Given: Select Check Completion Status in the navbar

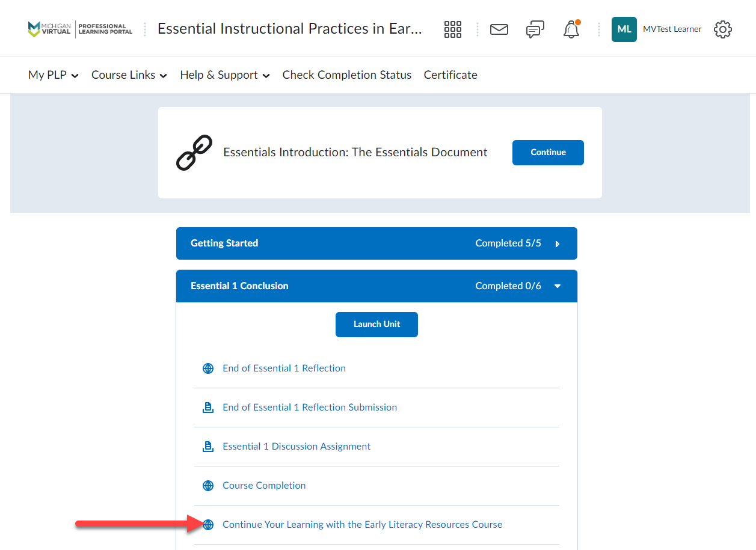Looking at the screenshot, I should click(x=346, y=75).
